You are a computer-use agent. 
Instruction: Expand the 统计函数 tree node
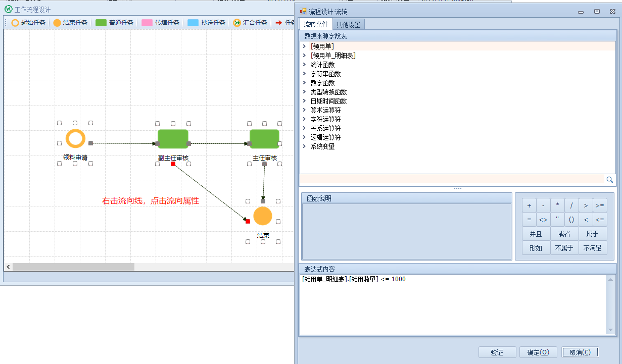click(304, 65)
